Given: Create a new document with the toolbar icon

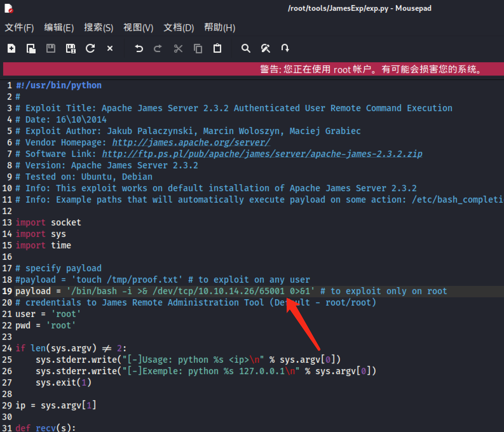Looking at the screenshot, I should [11, 48].
